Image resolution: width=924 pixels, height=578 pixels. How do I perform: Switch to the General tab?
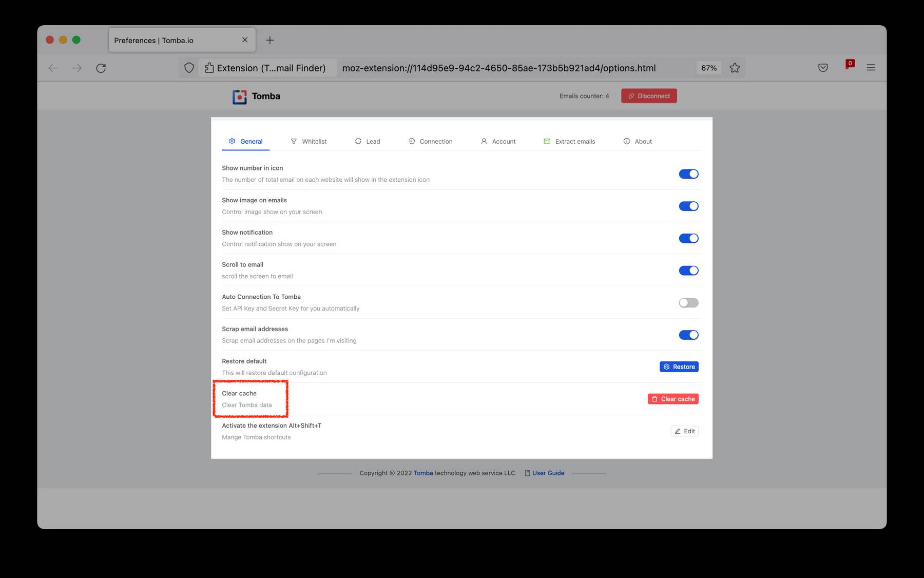[245, 142]
